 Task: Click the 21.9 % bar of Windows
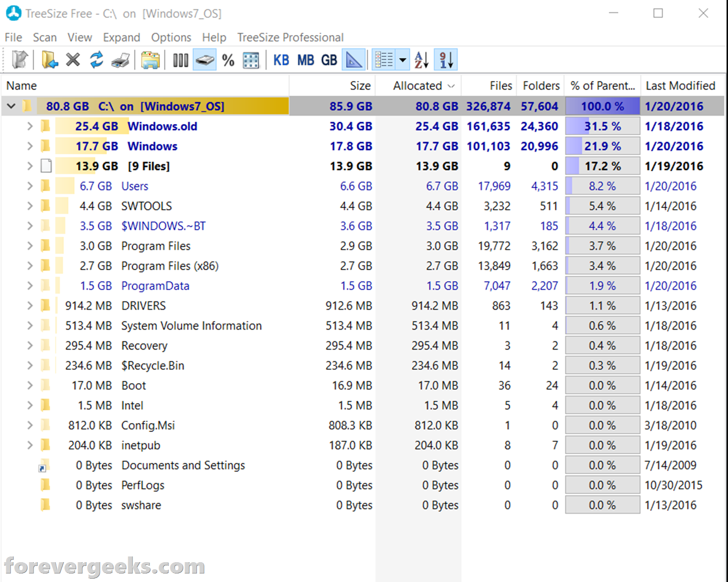(x=603, y=146)
